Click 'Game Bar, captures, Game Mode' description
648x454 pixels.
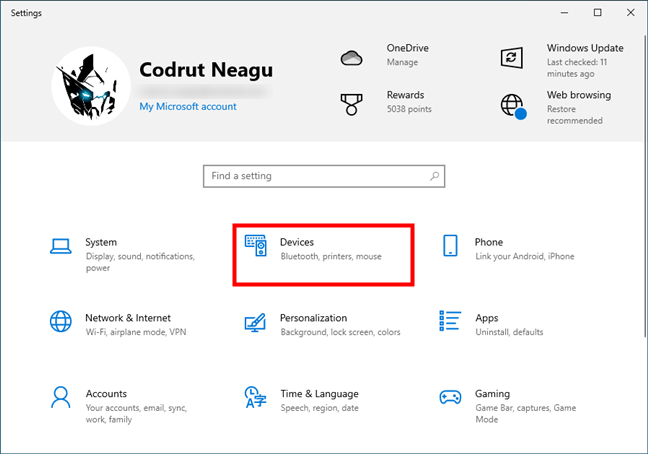(525, 414)
